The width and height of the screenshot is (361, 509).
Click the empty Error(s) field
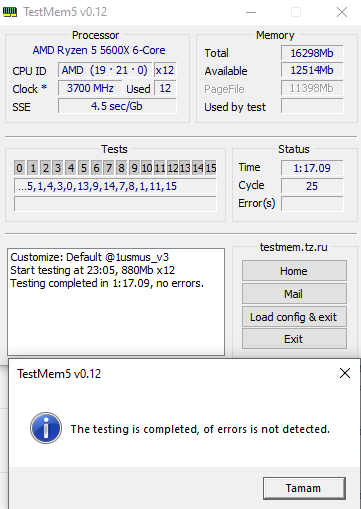click(312, 204)
